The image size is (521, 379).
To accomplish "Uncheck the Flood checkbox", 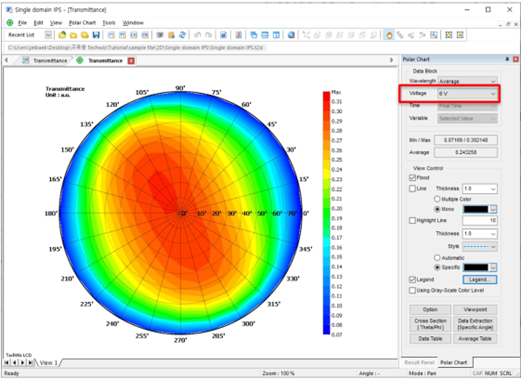I will click(412, 177).
